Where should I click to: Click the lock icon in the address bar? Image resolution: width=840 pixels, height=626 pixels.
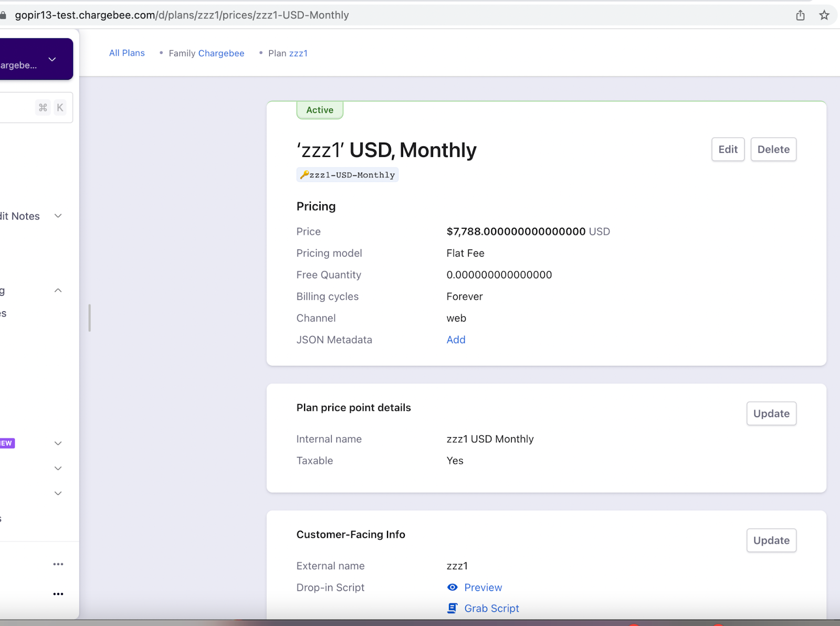(3, 15)
